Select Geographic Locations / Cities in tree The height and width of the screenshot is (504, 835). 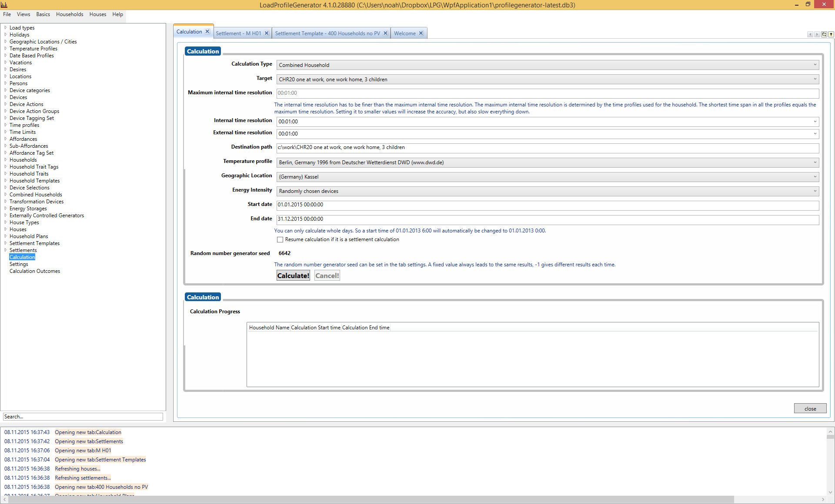click(43, 42)
